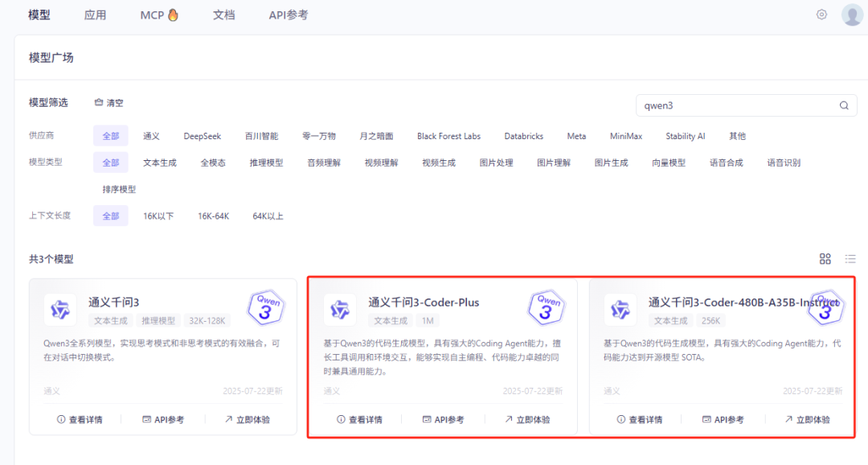Filter model type by 语音合成
This screenshot has width=868, height=465.
[727, 163]
